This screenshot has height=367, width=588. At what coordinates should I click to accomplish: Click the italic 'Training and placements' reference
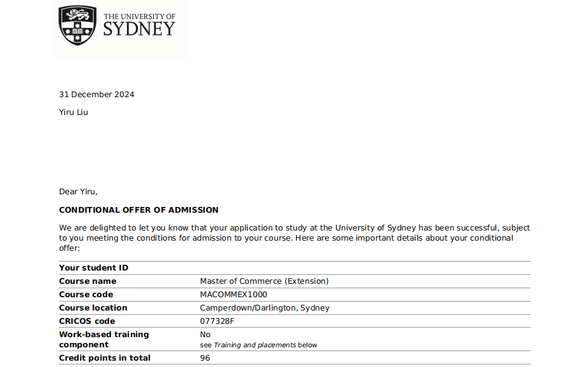pos(254,345)
